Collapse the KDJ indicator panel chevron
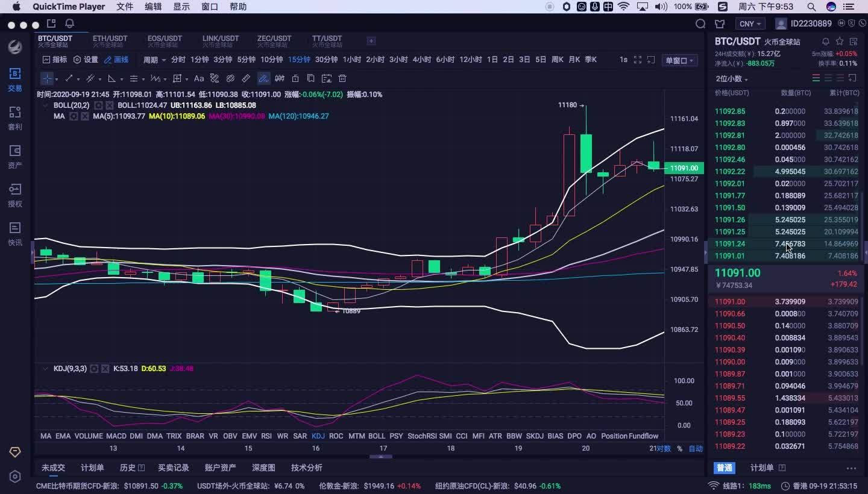 point(45,368)
